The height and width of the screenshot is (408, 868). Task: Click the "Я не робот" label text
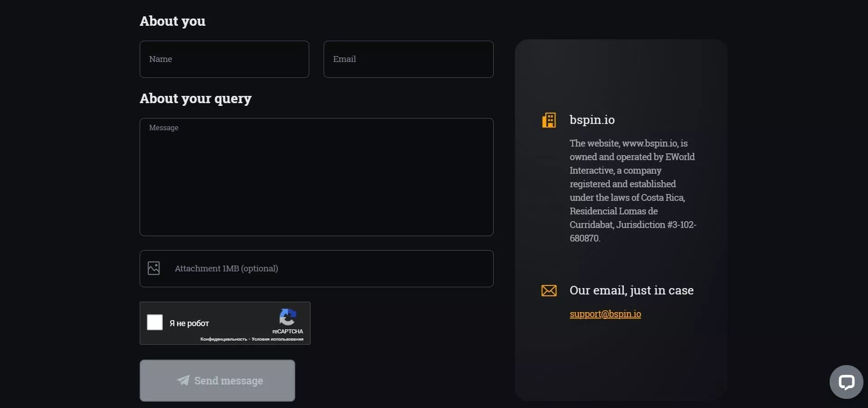(189, 323)
